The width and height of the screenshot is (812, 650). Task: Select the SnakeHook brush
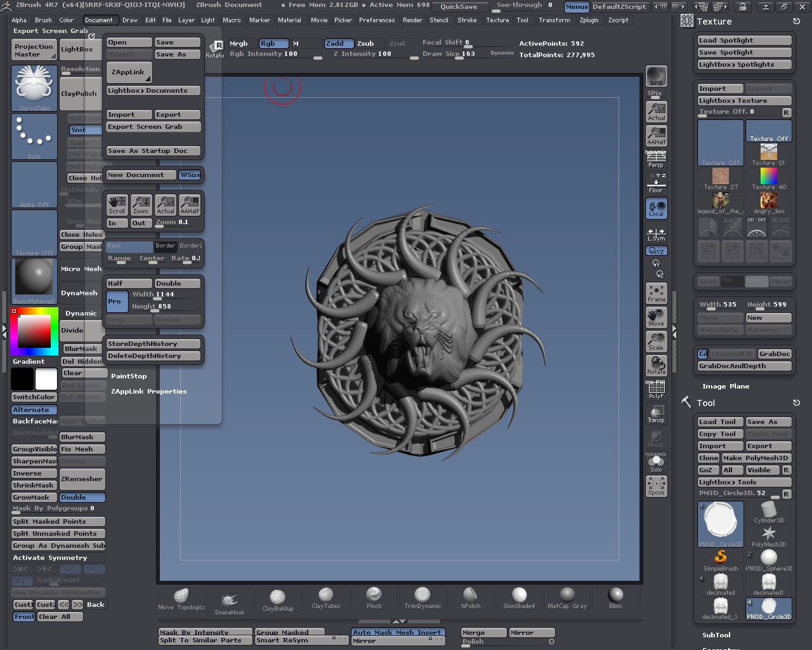point(230,604)
